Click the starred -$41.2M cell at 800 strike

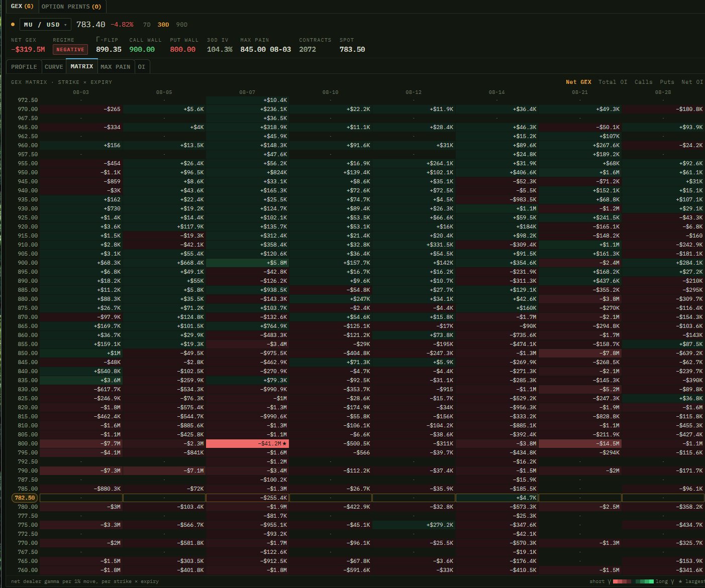tap(247, 443)
